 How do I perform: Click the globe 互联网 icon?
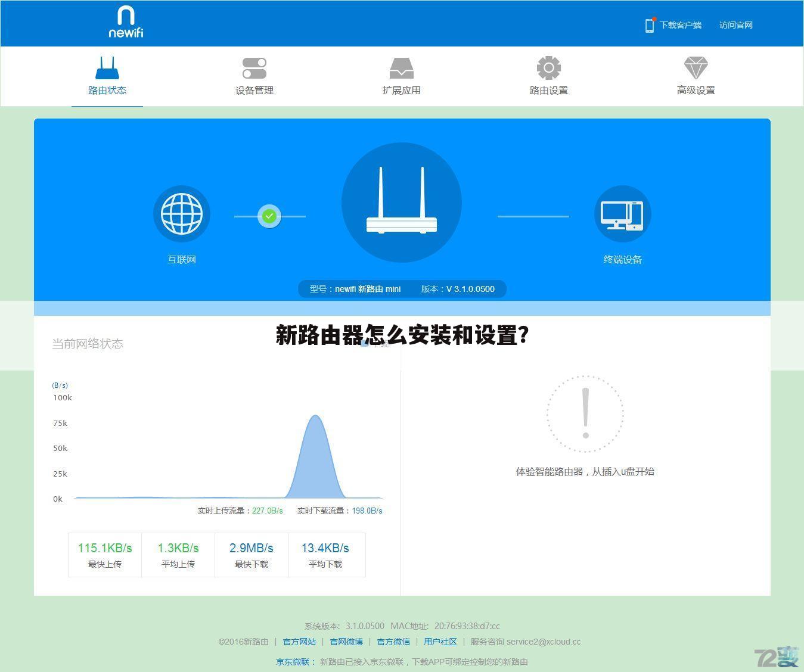(182, 214)
